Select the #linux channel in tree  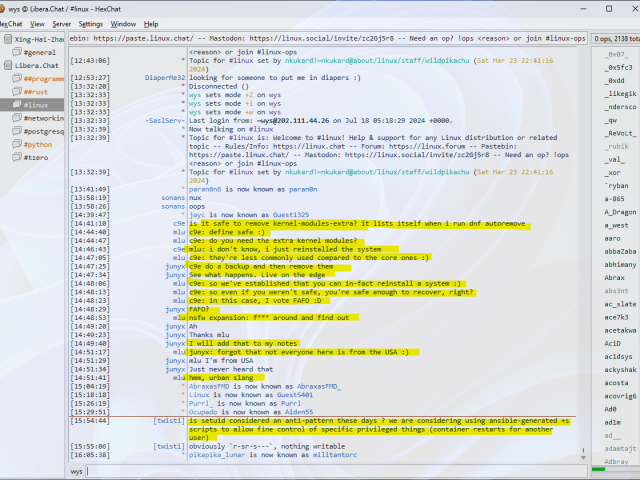[x=37, y=104]
